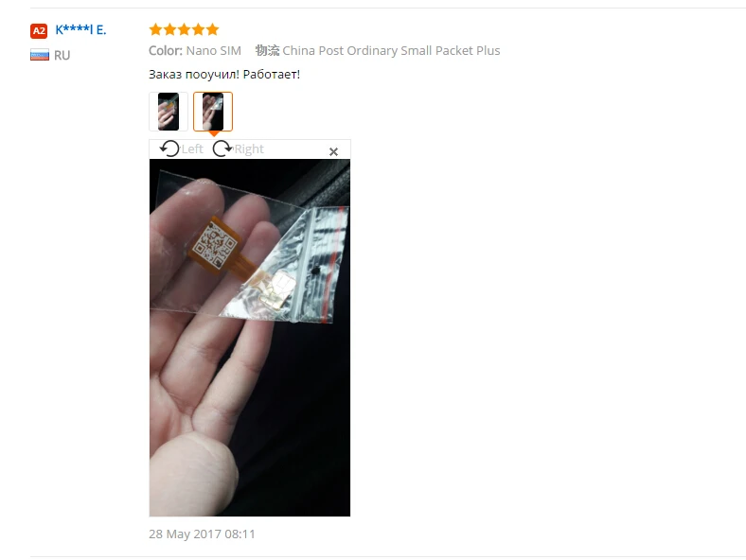Open reviewer profile K****l E.
The image size is (746, 560).
tap(80, 30)
